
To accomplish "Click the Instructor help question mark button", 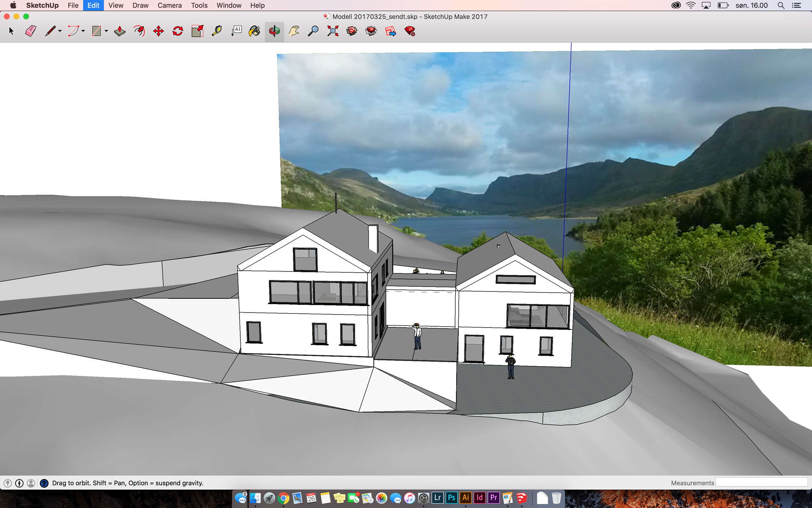I will click(44, 483).
